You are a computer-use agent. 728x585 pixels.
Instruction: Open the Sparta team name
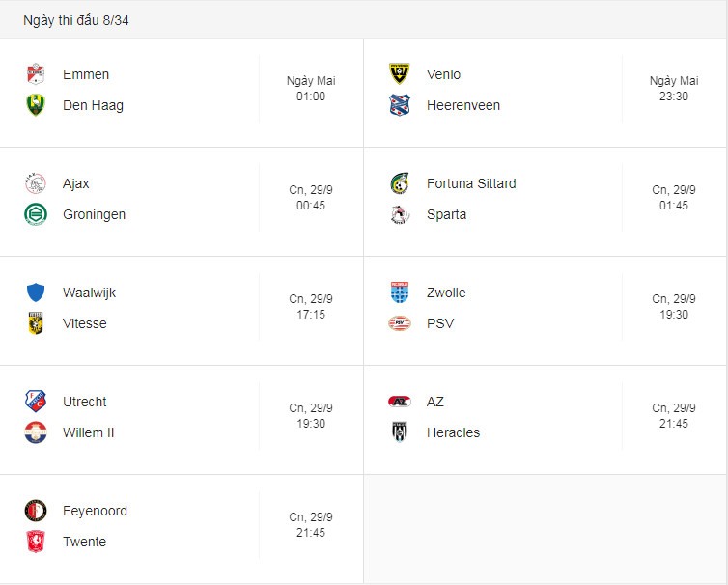[x=446, y=214]
